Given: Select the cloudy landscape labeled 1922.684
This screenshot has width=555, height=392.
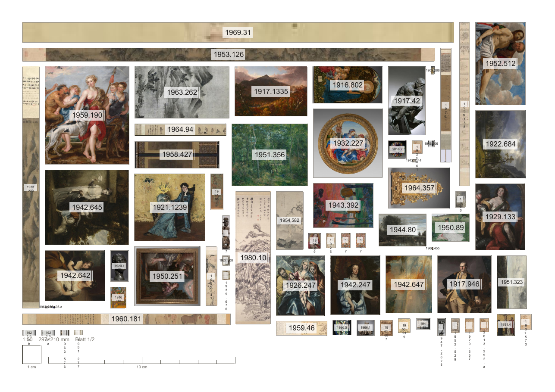Looking at the screenshot, I should pyautogui.click(x=501, y=144).
